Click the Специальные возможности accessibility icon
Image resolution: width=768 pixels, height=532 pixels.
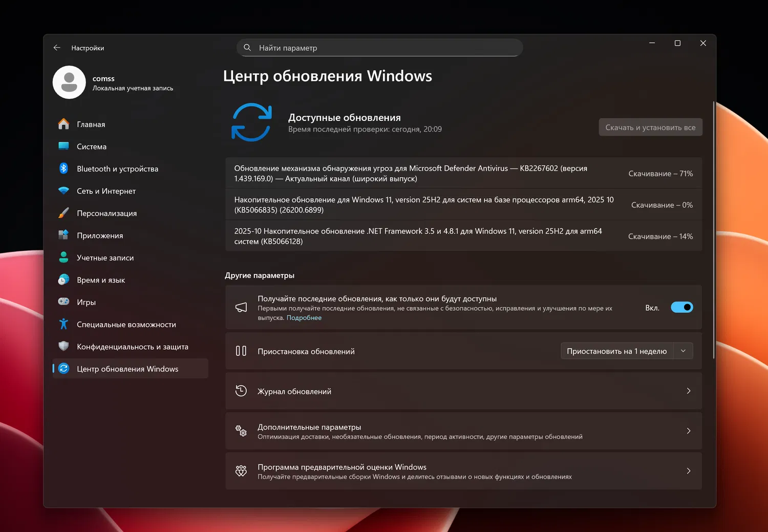[63, 324]
